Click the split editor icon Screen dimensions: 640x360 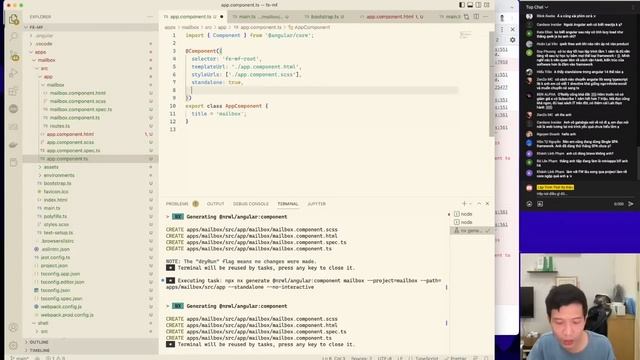pos(476,17)
